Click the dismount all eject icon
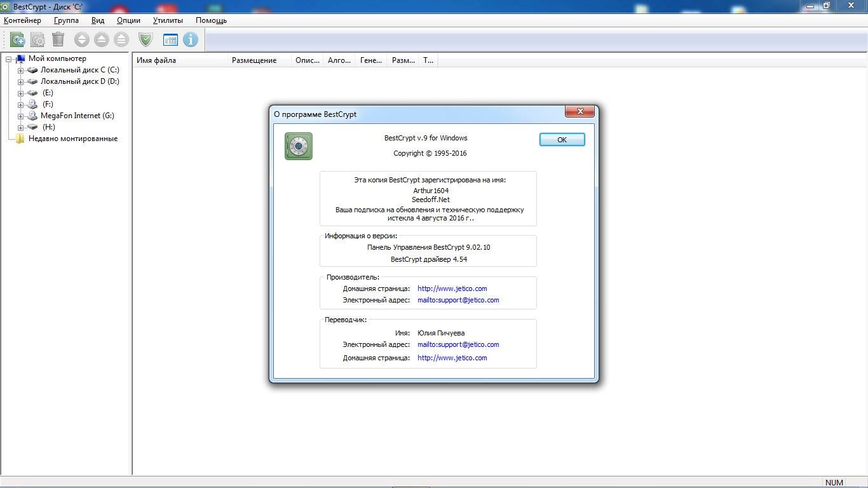 (x=121, y=39)
